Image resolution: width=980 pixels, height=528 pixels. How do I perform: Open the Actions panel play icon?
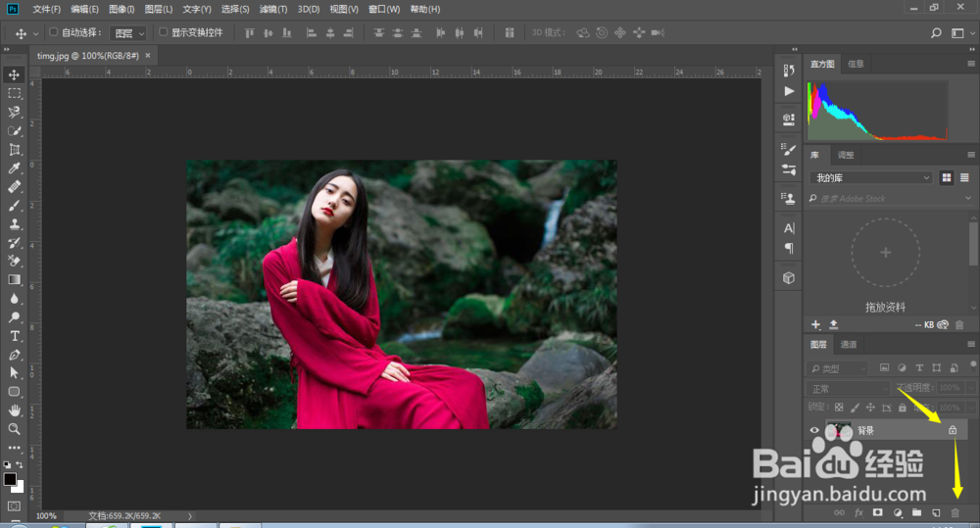point(789,91)
